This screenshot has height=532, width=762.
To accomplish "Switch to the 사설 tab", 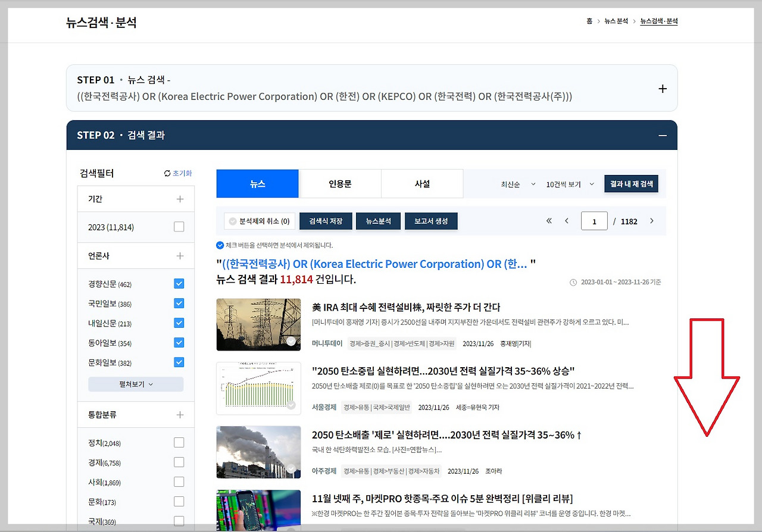I will pyautogui.click(x=422, y=184).
